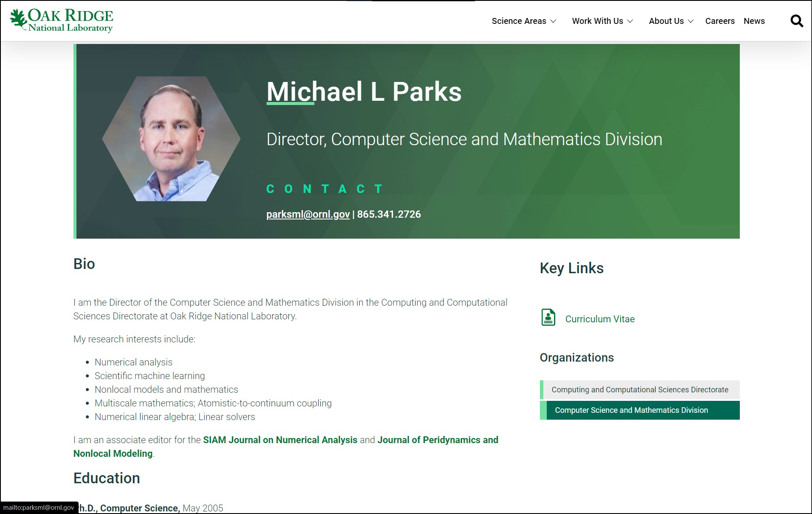Expand the About Us dropdown chevron

click(x=691, y=21)
